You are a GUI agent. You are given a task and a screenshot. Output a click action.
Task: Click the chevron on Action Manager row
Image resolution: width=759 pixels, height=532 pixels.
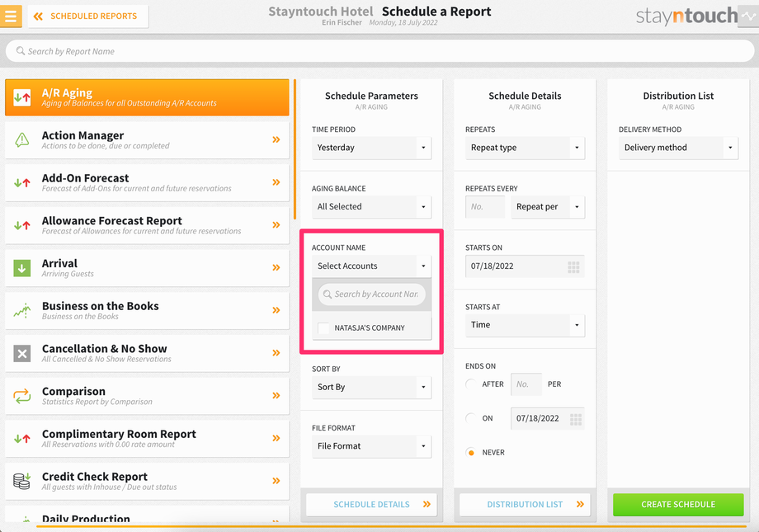276,140
